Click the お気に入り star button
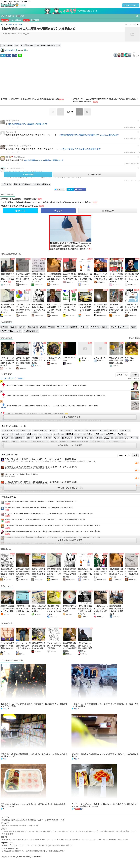This screenshot has height=868, width=140. click(x=108, y=211)
